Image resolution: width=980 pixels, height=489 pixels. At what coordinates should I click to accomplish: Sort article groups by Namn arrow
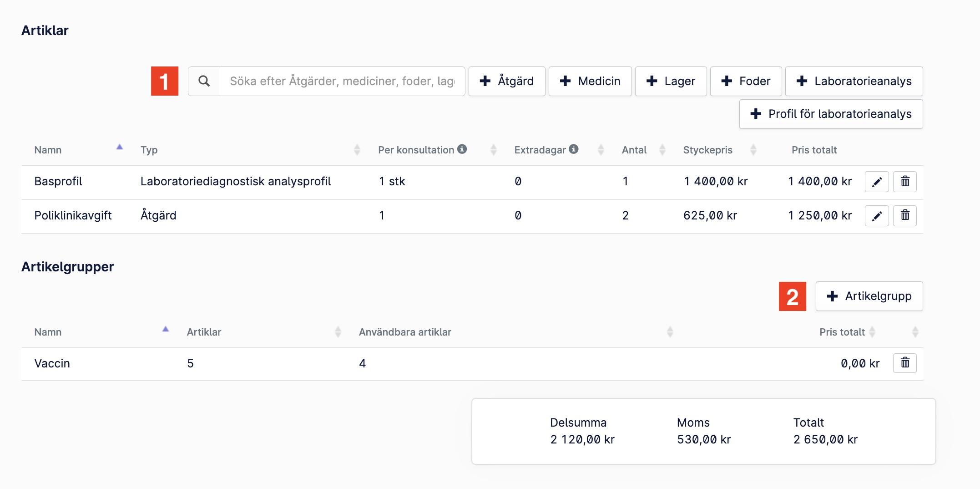coord(166,329)
